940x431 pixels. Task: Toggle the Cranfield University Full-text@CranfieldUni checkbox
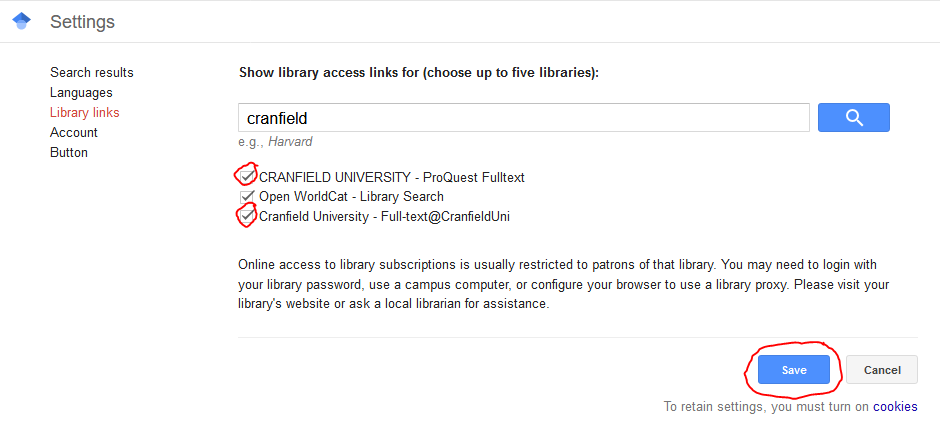pos(247,216)
